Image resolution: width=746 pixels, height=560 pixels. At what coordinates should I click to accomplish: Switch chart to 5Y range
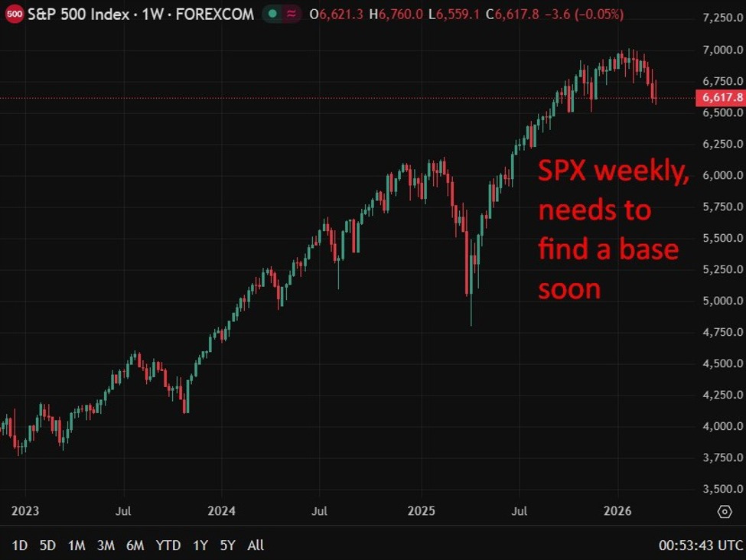click(227, 545)
